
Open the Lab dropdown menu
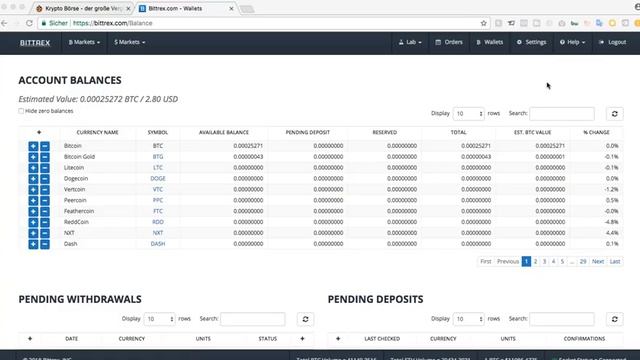(x=410, y=42)
